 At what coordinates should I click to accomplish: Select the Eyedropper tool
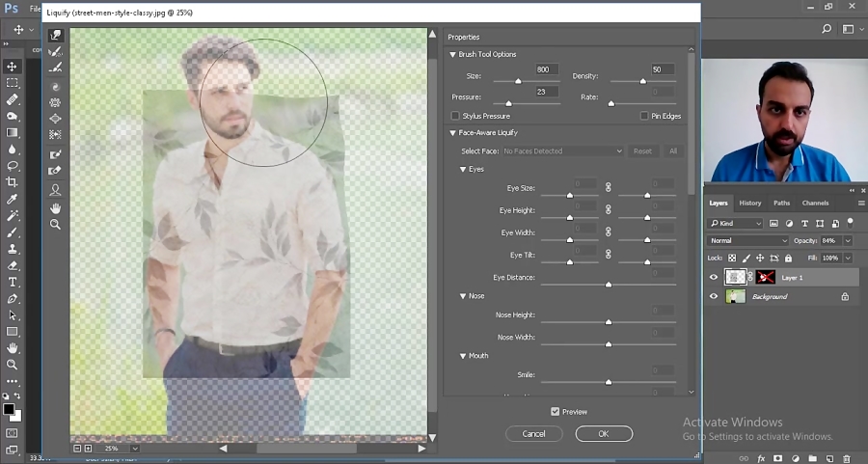tap(12, 199)
